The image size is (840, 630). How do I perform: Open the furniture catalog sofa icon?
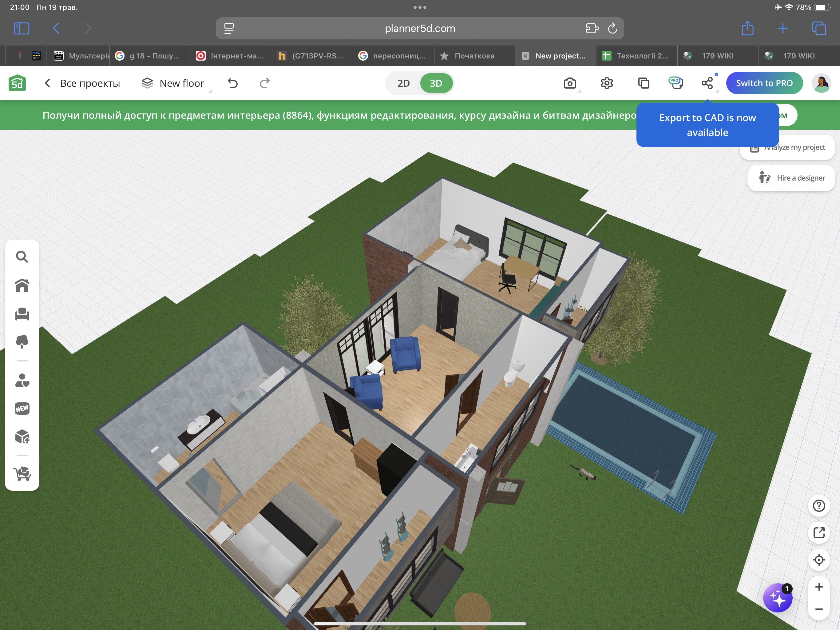(22, 314)
